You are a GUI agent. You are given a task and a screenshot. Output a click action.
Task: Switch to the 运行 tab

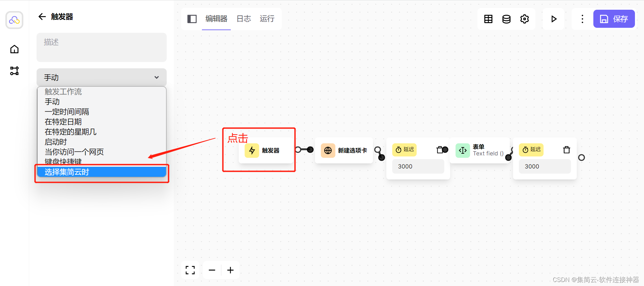pyautogui.click(x=267, y=19)
